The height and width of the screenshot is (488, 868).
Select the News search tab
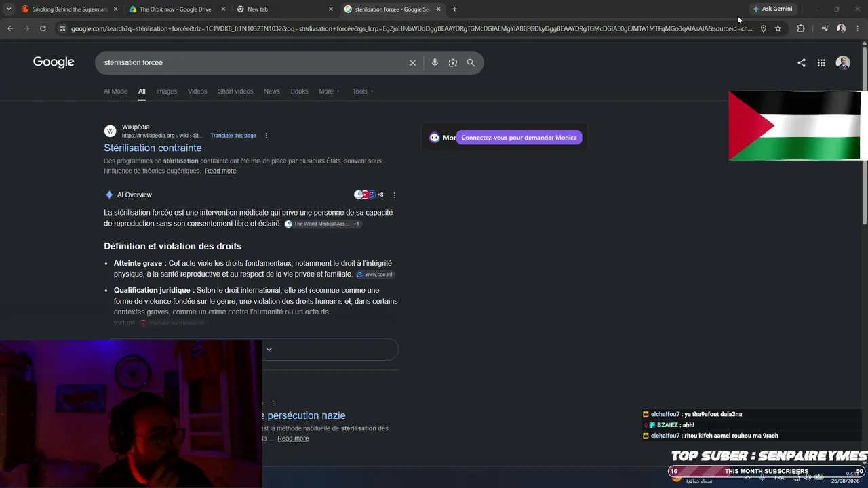tap(271, 91)
